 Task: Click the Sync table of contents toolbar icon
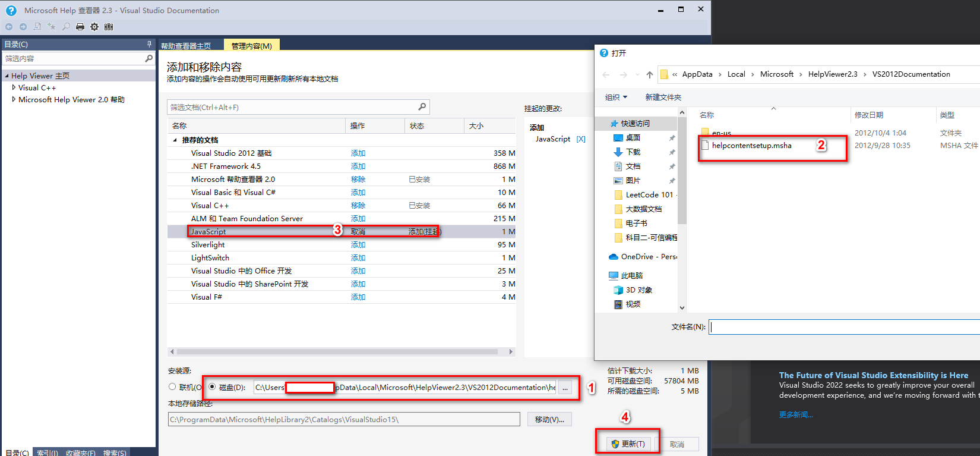[x=37, y=27]
